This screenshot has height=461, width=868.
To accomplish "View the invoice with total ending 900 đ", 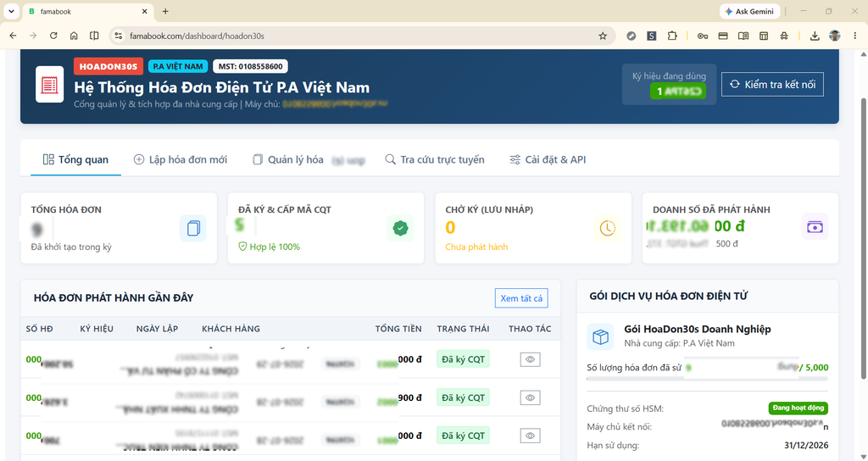I will [530, 397].
